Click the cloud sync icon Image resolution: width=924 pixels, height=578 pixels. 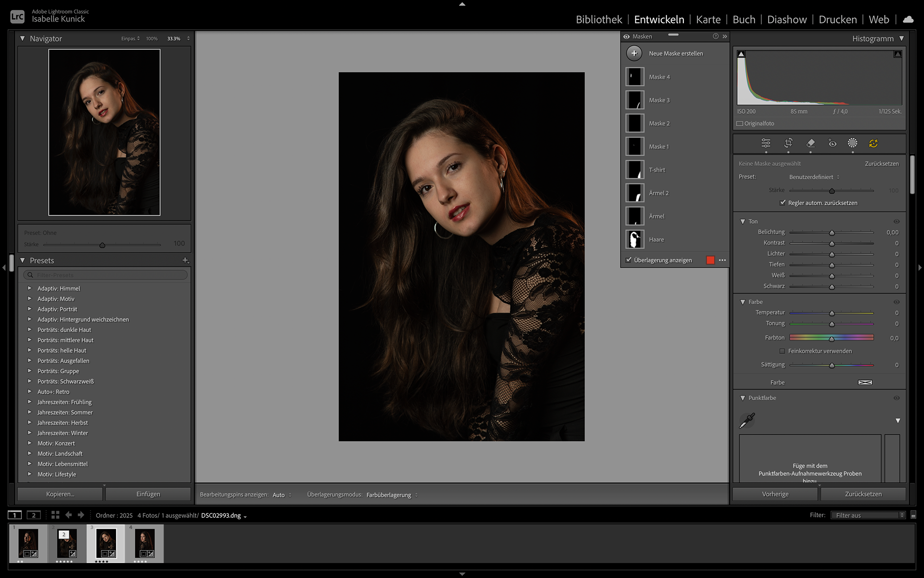click(x=908, y=19)
